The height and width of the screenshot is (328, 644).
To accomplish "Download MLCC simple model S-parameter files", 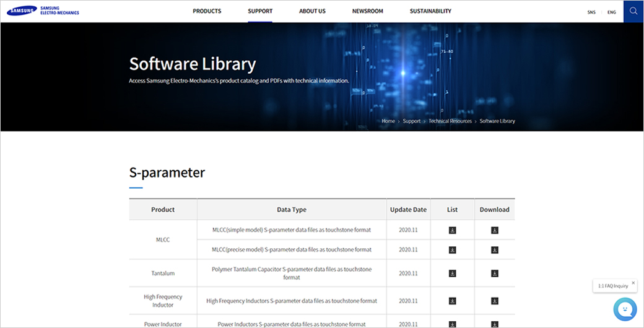I will [495, 230].
